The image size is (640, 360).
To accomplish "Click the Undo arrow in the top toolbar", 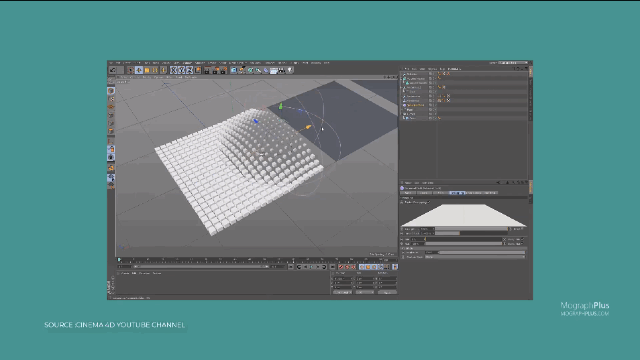I will click(113, 70).
